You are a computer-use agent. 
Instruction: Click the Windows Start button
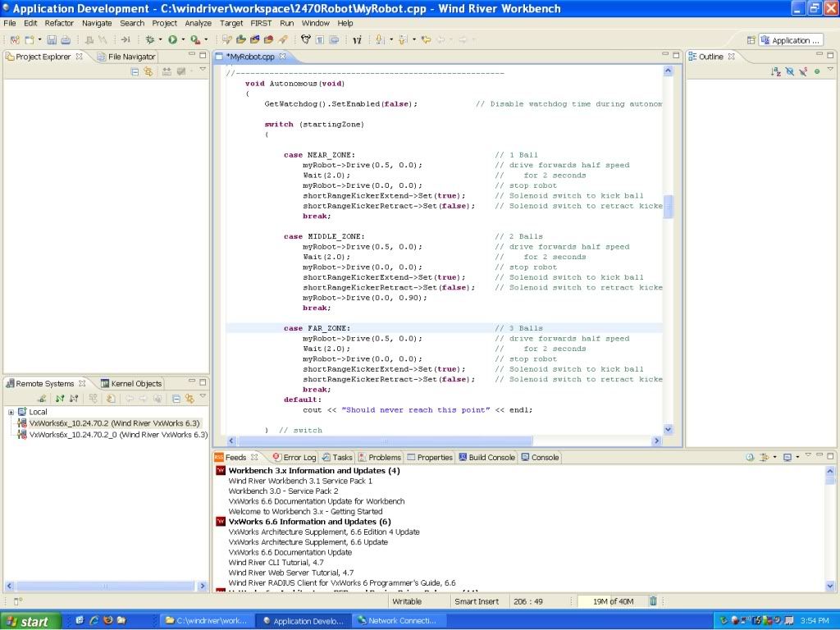(x=27, y=621)
